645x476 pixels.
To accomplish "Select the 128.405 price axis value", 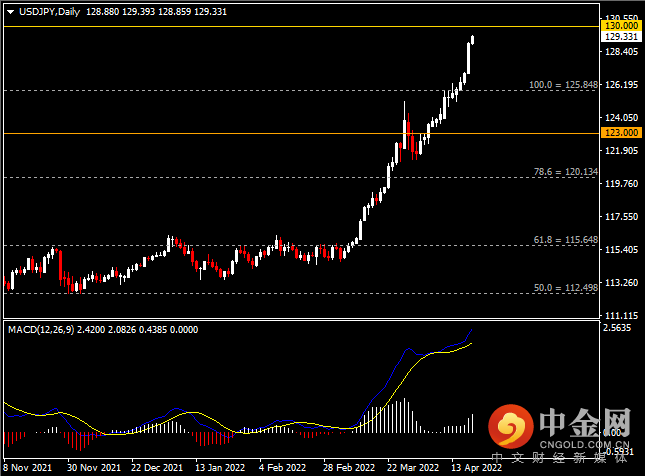I will tap(622, 51).
